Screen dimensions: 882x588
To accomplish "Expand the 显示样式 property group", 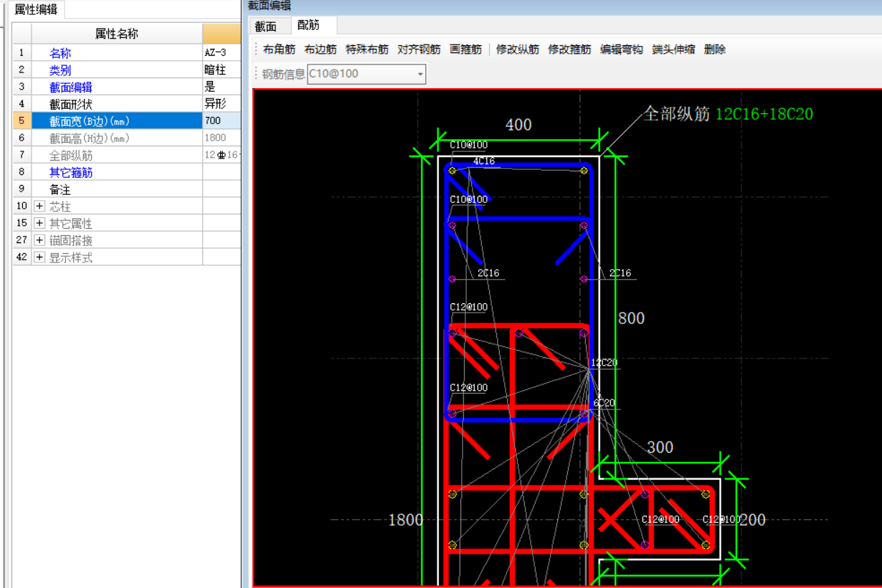I will [x=39, y=257].
